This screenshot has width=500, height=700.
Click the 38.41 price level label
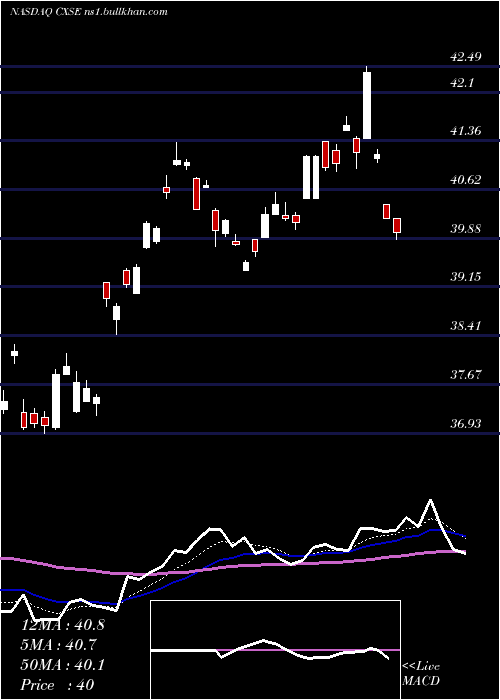click(466, 325)
